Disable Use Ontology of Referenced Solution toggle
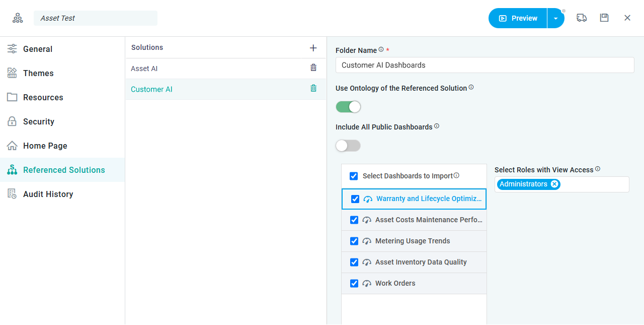The height and width of the screenshot is (325, 644). point(348,107)
